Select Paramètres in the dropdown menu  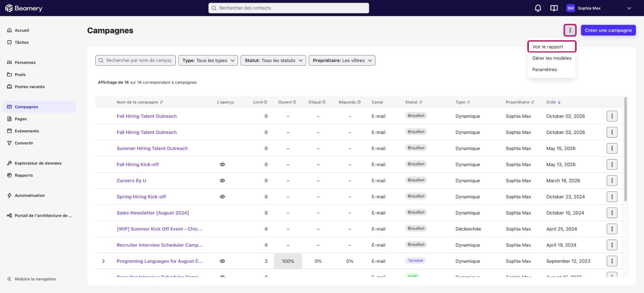pyautogui.click(x=552, y=69)
